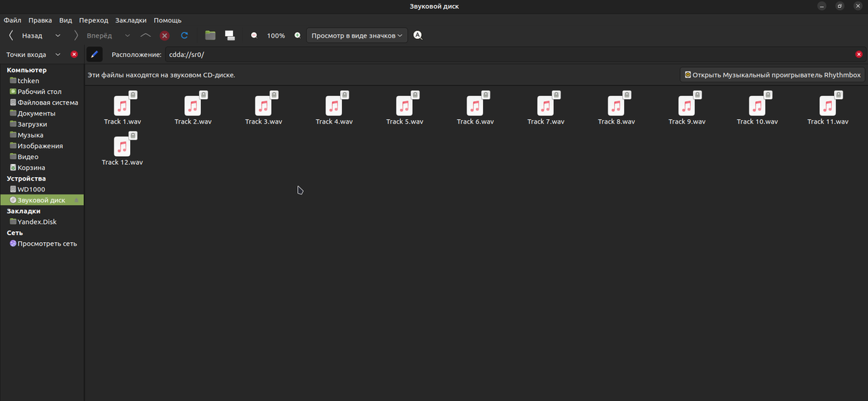Viewport: 868px width, 401px height.
Task: Select the Track 8.wav file icon
Action: point(616,106)
